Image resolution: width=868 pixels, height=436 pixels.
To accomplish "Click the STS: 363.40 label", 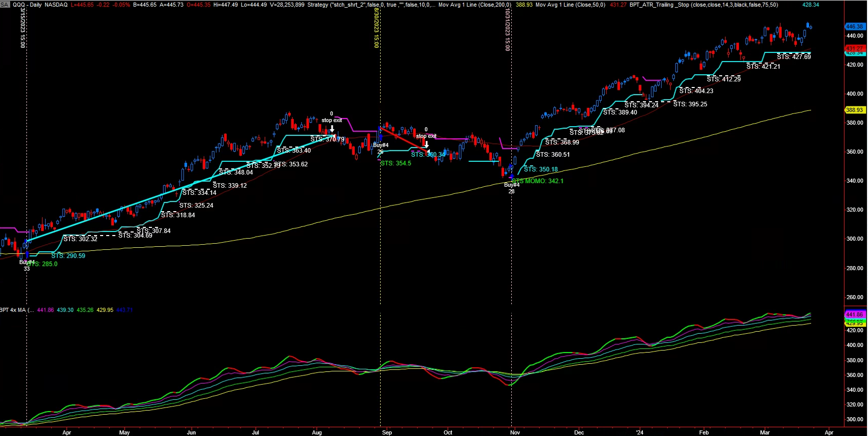I will coord(294,151).
